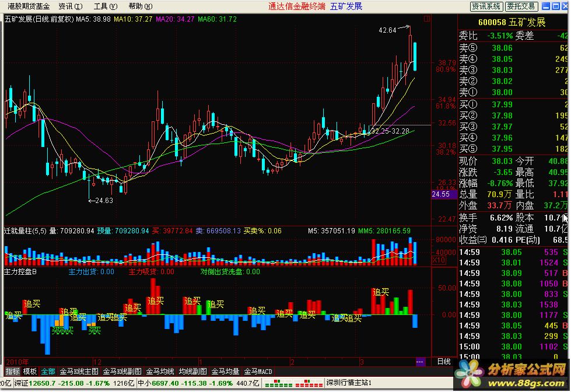Click the tick row with volume 1524
This screenshot has height=392, width=571.
point(513,262)
